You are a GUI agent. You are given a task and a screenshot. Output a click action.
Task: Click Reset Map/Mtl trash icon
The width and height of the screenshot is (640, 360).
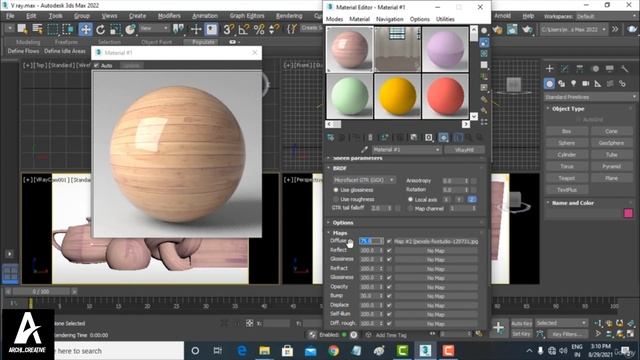point(370,138)
